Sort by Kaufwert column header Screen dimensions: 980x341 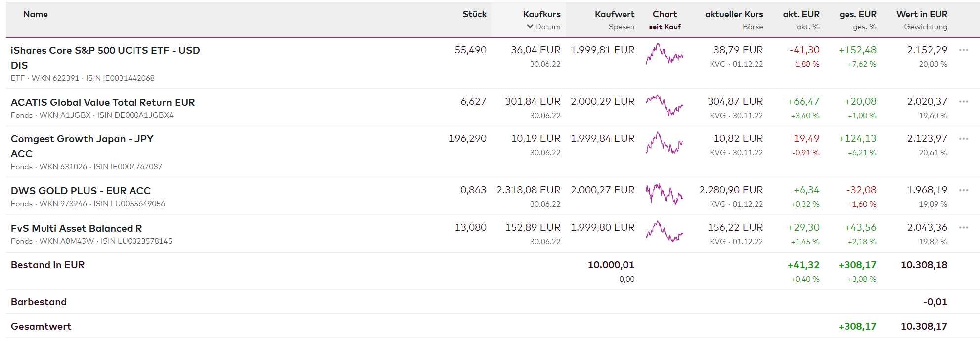tap(614, 14)
